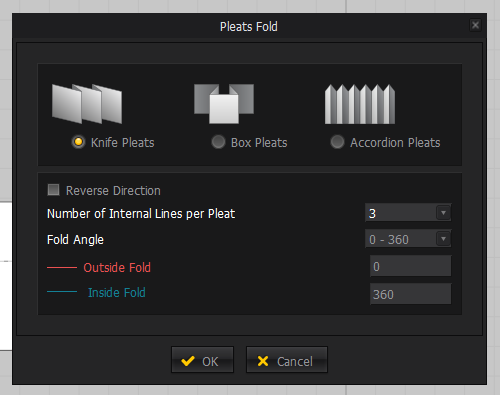Click the Knife Pleats illustration icon
This screenshot has width=500, height=395.
pyautogui.click(x=87, y=104)
